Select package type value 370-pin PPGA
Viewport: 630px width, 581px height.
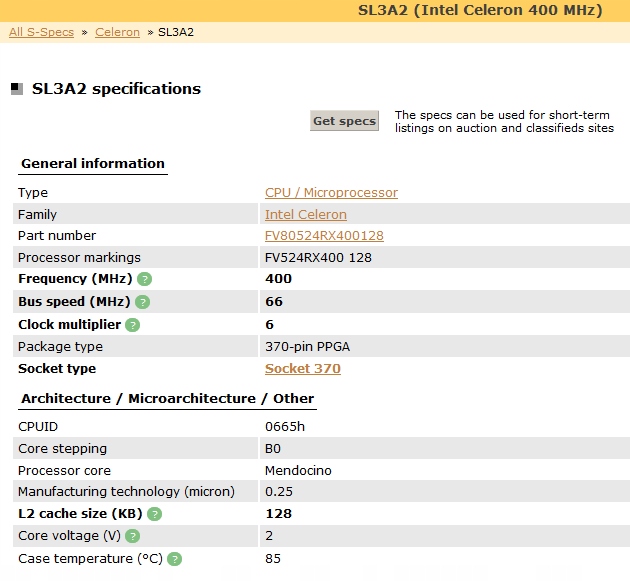pos(307,347)
